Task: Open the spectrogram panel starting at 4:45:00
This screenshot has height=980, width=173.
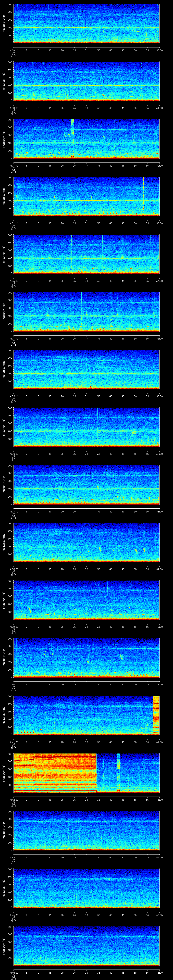Action: pos(87,946)
